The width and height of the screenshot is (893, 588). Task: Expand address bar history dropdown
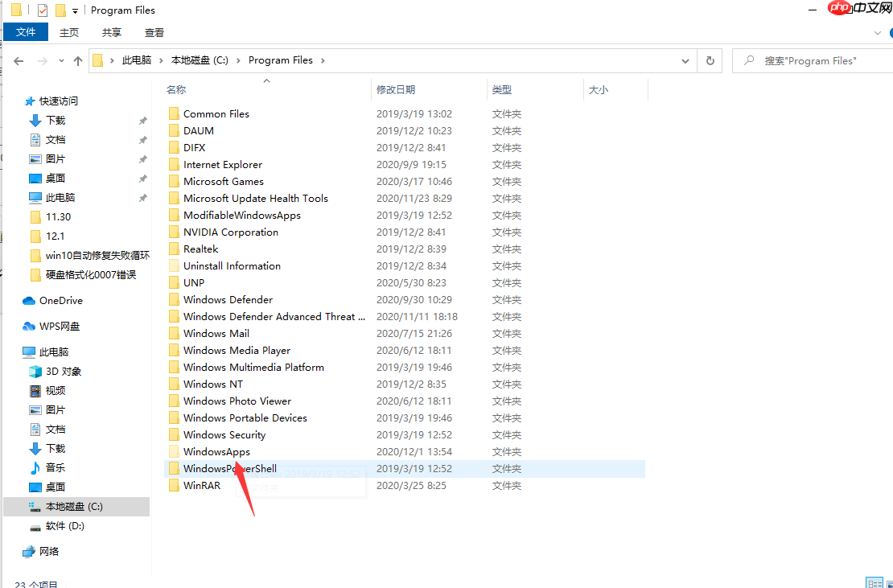pyautogui.click(x=685, y=61)
